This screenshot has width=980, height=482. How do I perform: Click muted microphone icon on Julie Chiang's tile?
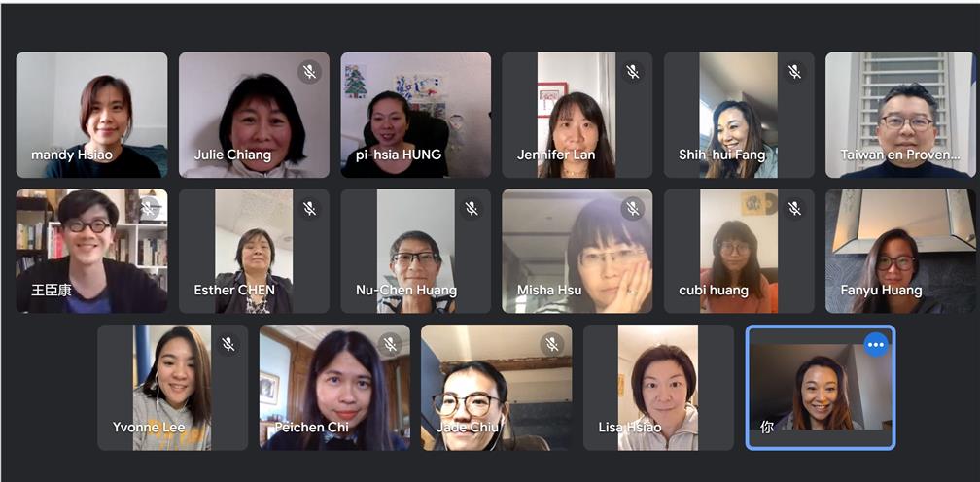(x=309, y=72)
